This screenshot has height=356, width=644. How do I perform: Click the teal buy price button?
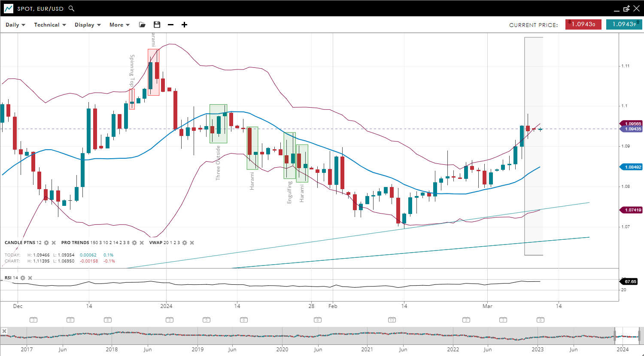pyautogui.click(x=624, y=24)
